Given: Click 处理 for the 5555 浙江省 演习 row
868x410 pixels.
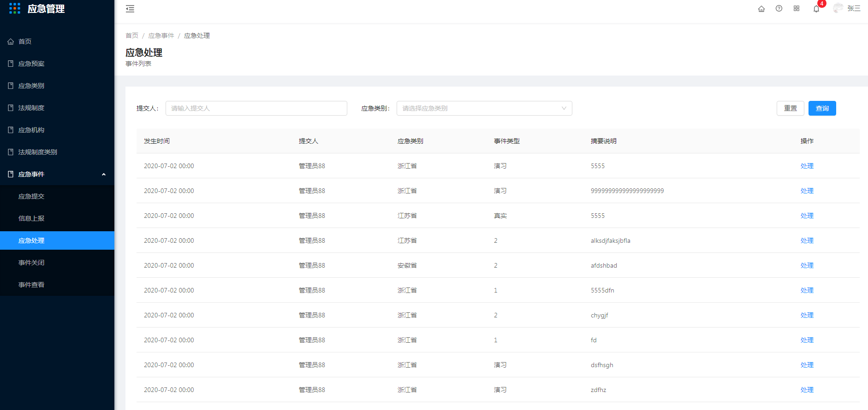Looking at the screenshot, I should tap(807, 166).
